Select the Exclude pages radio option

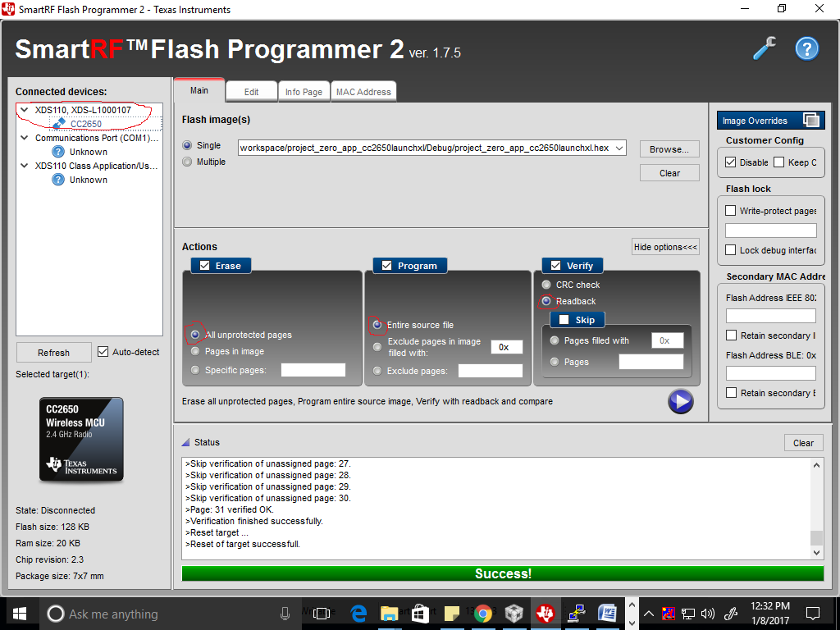point(377,371)
